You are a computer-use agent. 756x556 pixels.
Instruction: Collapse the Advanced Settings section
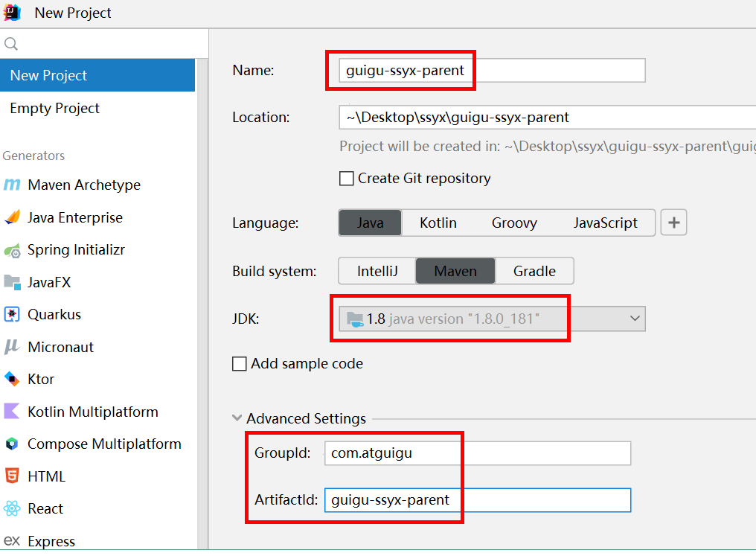pos(237,418)
